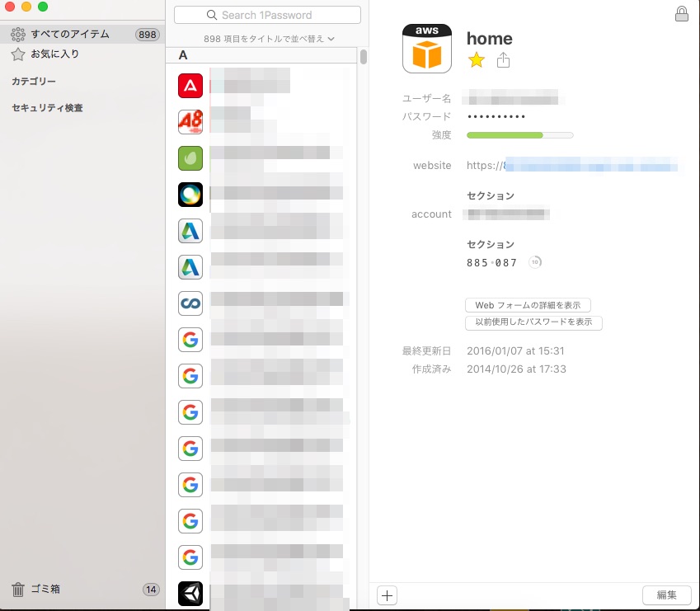Click the last updated date 2016/01/07 at 15:31
The height and width of the screenshot is (611, 700).
pyautogui.click(x=515, y=350)
